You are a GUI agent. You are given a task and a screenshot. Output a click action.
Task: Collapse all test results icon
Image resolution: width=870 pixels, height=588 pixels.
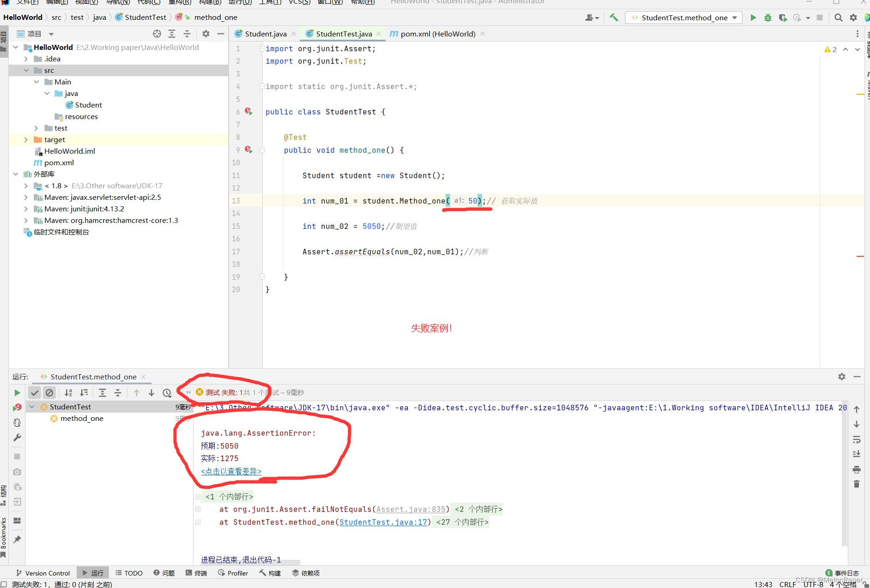pos(118,393)
